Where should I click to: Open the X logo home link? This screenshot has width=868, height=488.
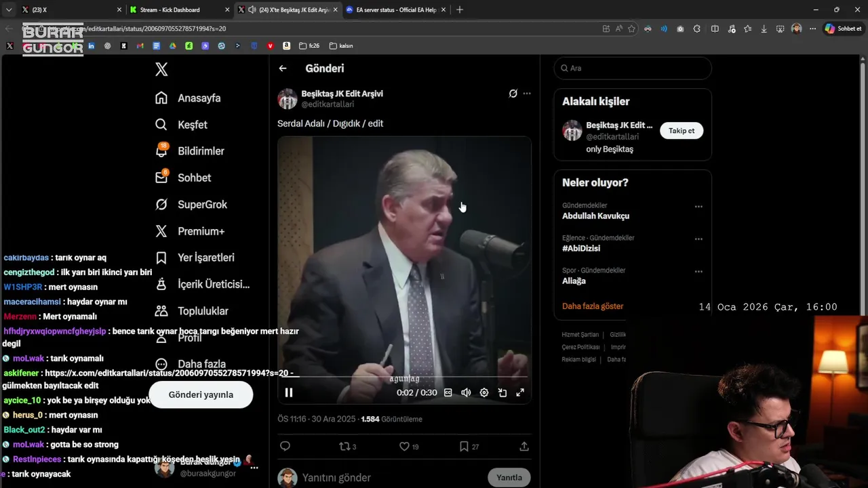[x=161, y=69]
